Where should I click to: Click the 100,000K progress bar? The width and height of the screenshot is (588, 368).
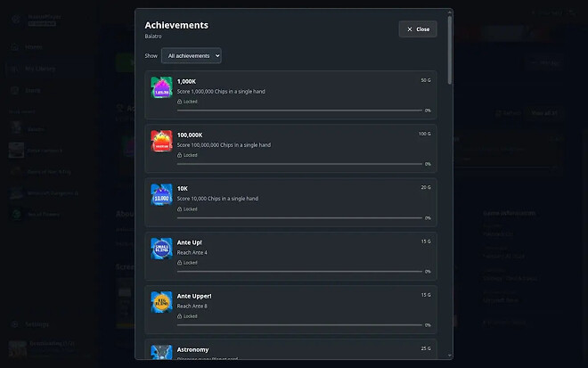(x=299, y=164)
